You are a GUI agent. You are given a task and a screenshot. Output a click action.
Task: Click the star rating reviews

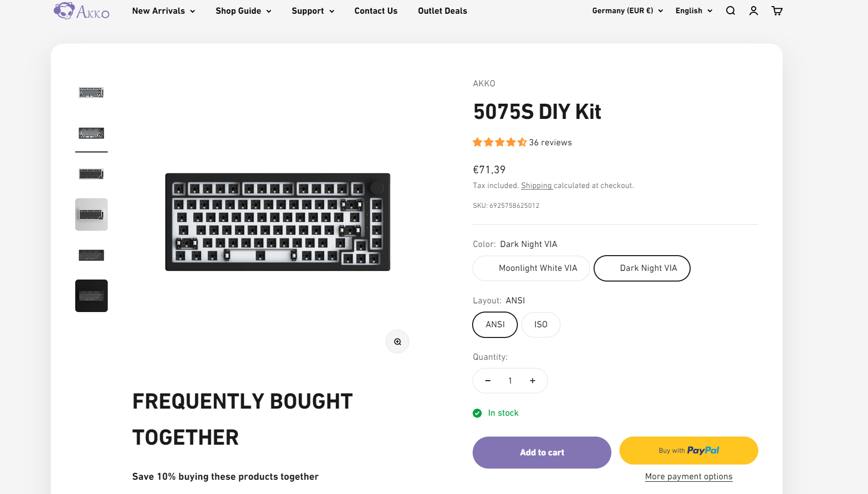pyautogui.click(x=522, y=142)
